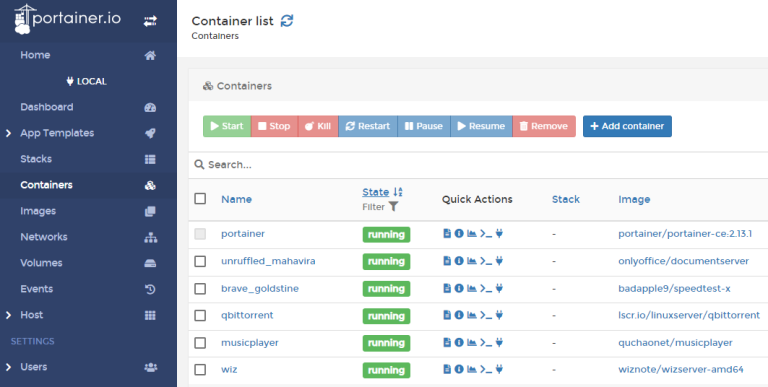Check the qbittorrent row checkbox

[x=200, y=315]
